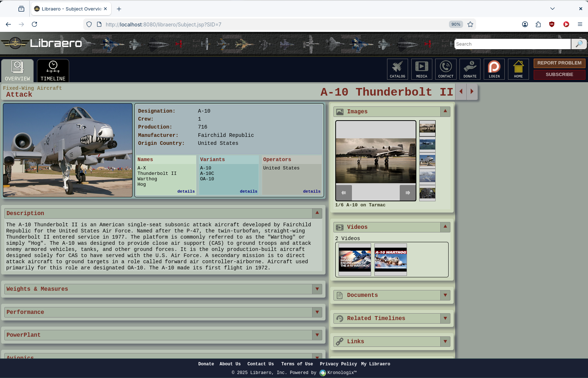This screenshot has width=588, height=378.
Task: Expand the Related Timelines panel
Action: click(445, 318)
